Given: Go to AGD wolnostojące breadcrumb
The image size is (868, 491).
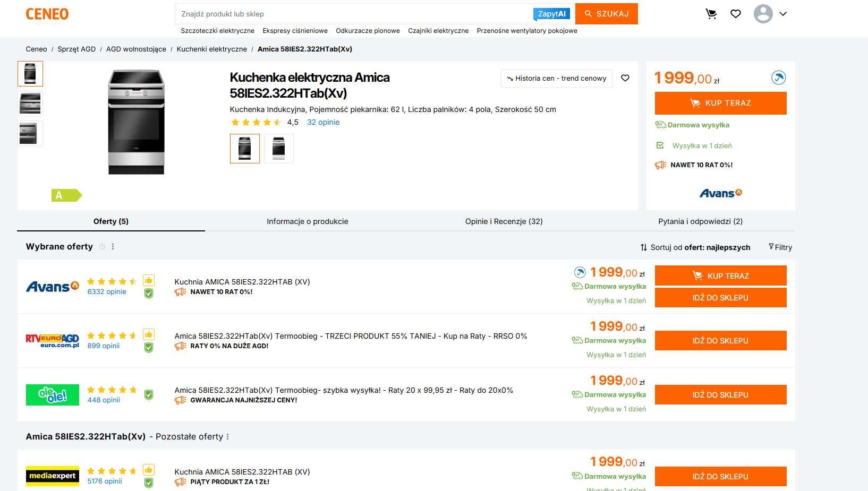Looking at the screenshot, I should pyautogui.click(x=136, y=49).
